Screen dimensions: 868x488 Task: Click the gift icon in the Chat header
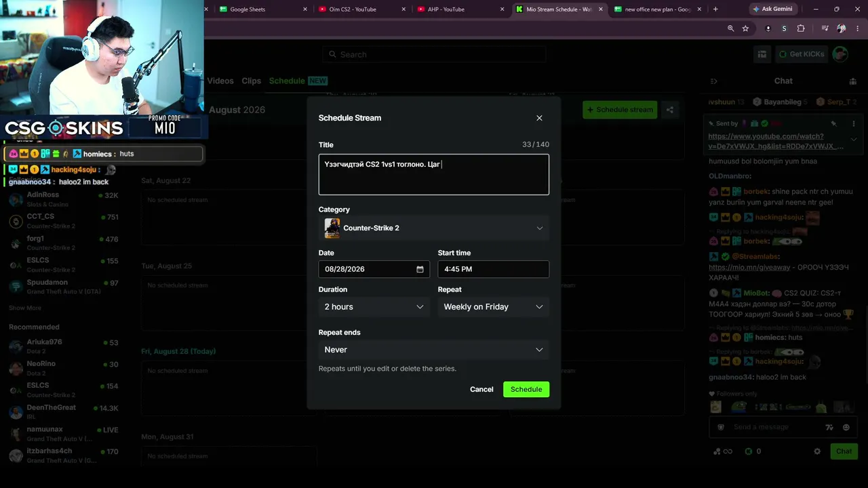(x=852, y=81)
